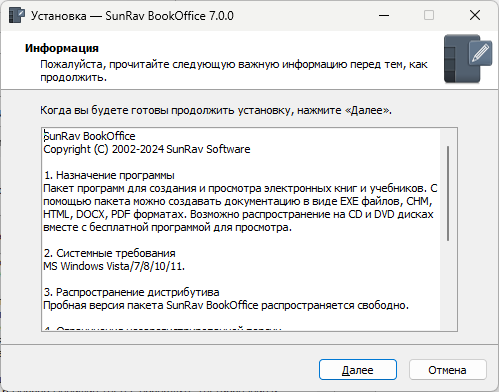The width and height of the screenshot is (499, 392).
Task: Click the '3. Распространение дистрибутива' heading
Action: tap(132, 292)
